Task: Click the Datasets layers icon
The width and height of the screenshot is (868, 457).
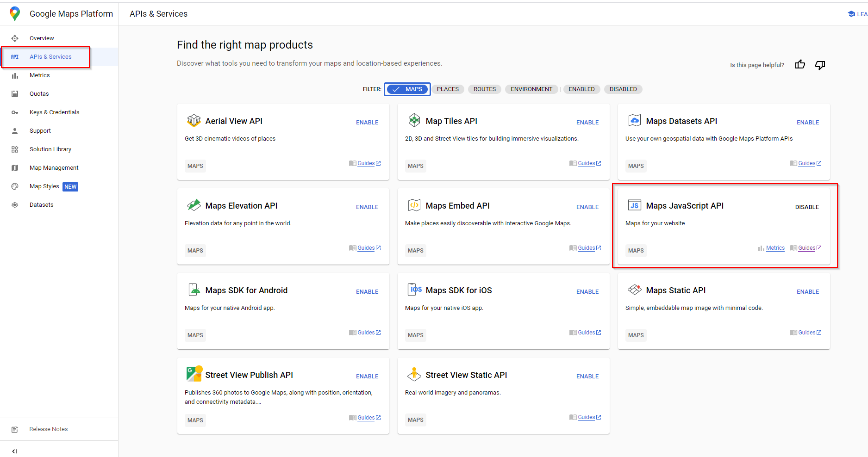Action: click(x=15, y=205)
